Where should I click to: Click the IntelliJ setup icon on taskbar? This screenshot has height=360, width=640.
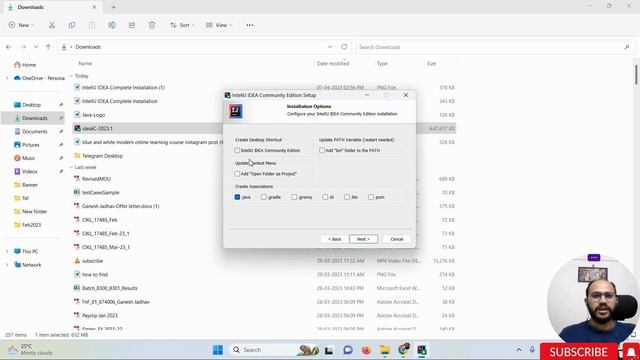(422, 350)
